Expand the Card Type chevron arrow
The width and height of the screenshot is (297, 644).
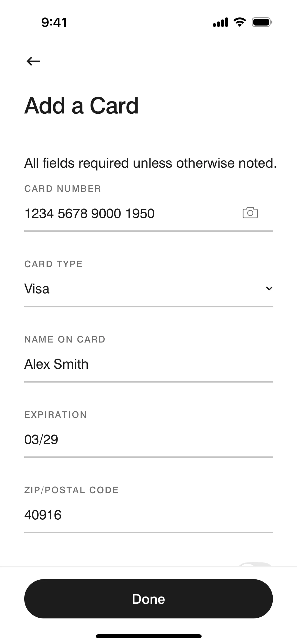[x=269, y=288]
